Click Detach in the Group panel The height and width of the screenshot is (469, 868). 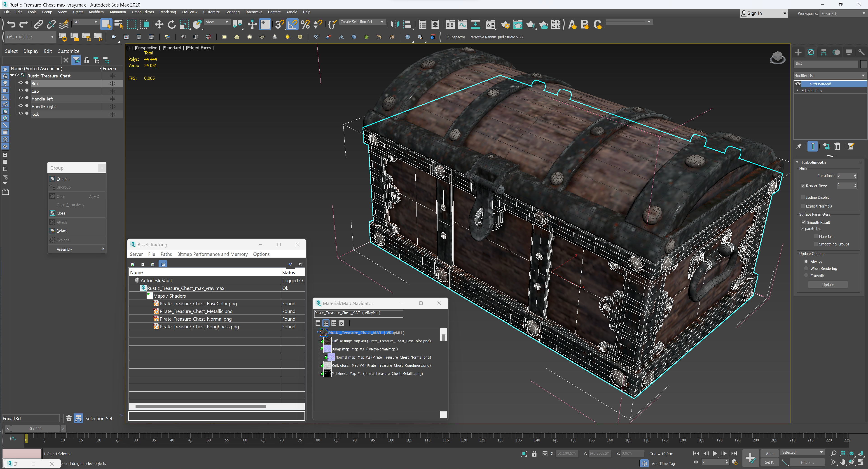[x=62, y=231]
